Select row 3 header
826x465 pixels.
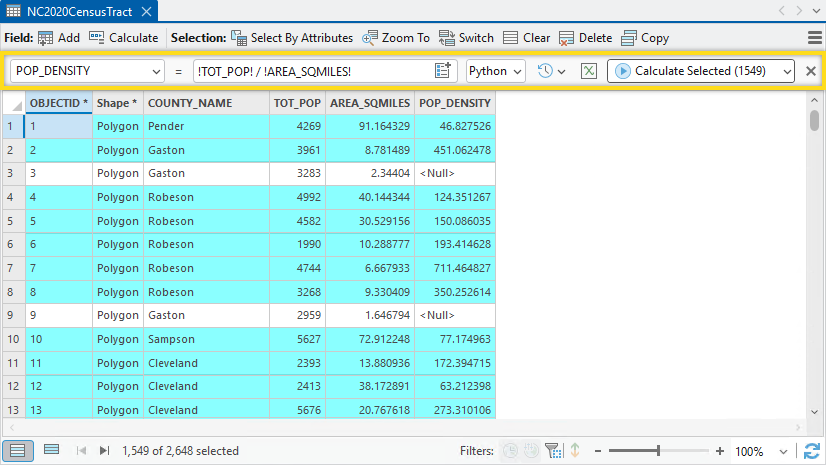click(14, 173)
